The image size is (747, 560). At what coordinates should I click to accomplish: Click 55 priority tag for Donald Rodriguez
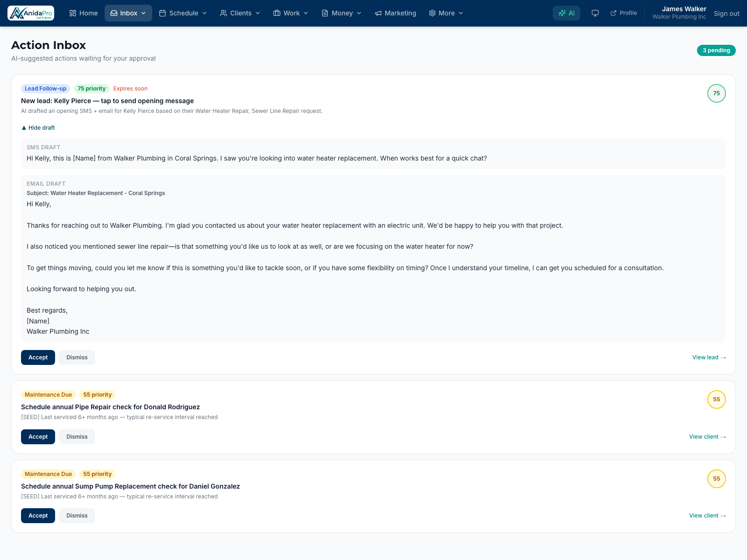[98, 395]
